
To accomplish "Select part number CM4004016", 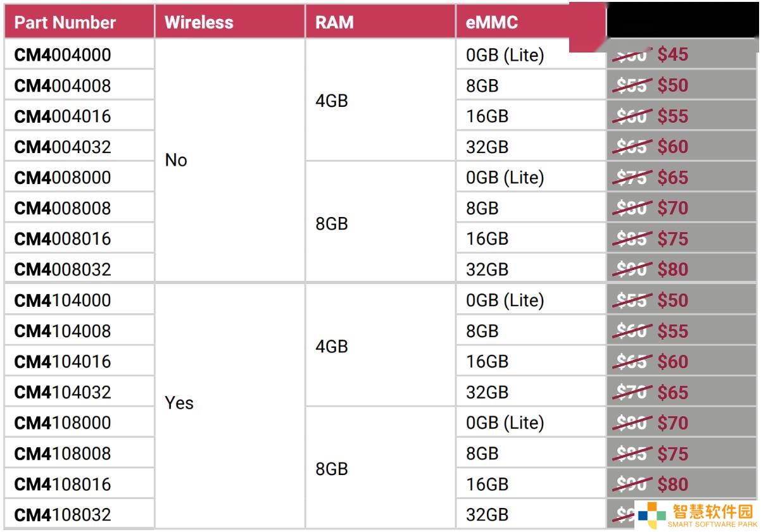I will click(63, 116).
